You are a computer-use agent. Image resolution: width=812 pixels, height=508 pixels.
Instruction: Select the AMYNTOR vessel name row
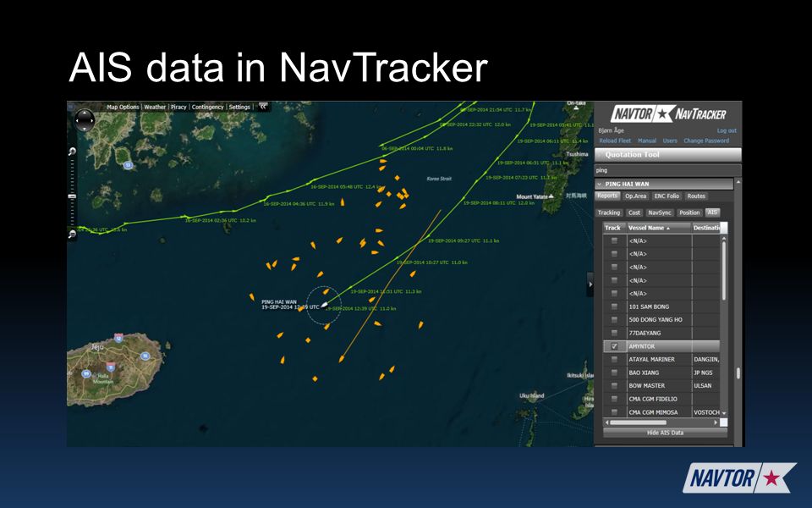tap(661, 346)
